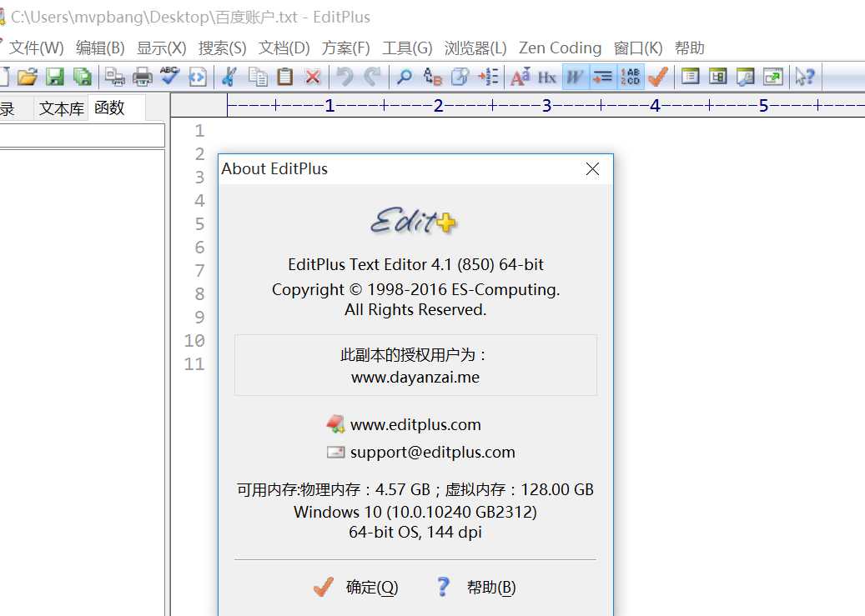Open the Hex viewer (Hx) icon
865x616 pixels.
[x=547, y=77]
